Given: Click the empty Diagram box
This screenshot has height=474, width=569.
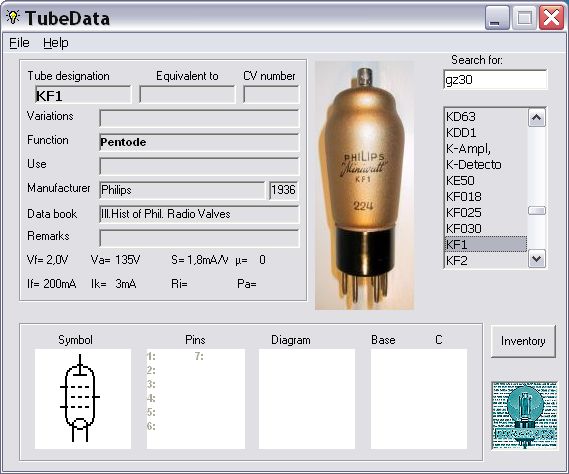Looking at the screenshot, I should click(307, 399).
